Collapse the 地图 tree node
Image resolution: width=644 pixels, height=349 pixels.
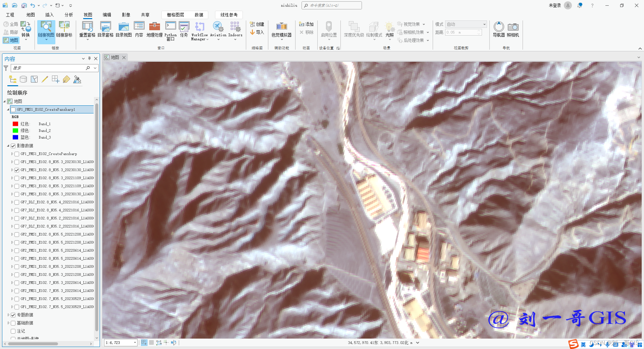[x=4, y=101]
